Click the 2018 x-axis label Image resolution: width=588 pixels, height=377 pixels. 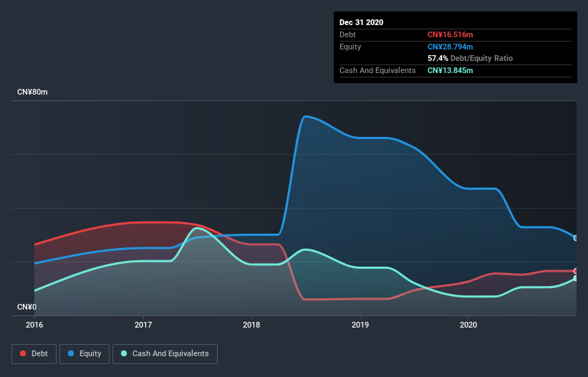tap(251, 325)
